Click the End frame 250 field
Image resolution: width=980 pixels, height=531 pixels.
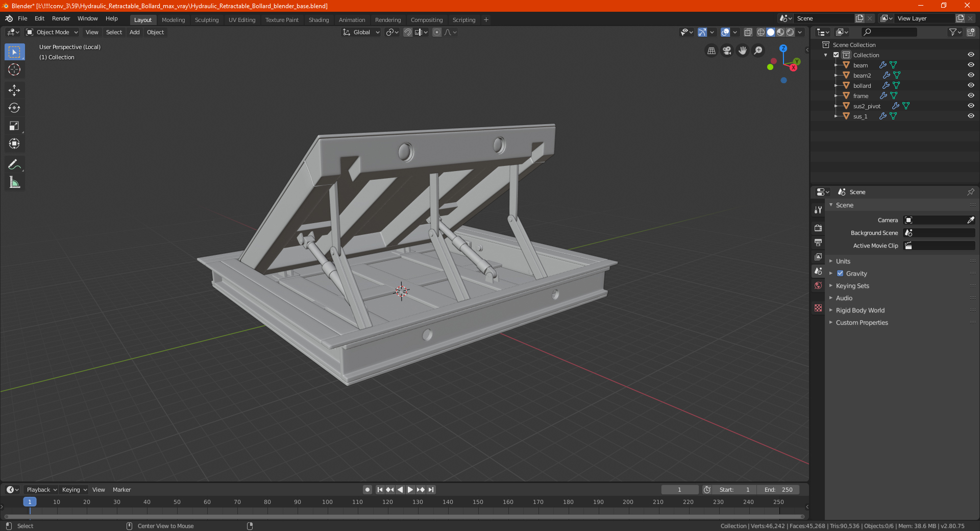[x=778, y=490]
